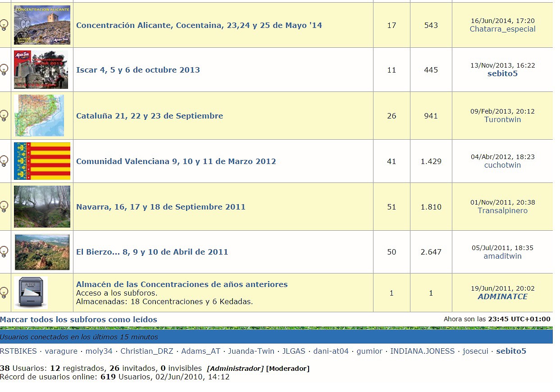Click Récord de usuarios online line
This screenshot has width=560, height=392.
115,377
